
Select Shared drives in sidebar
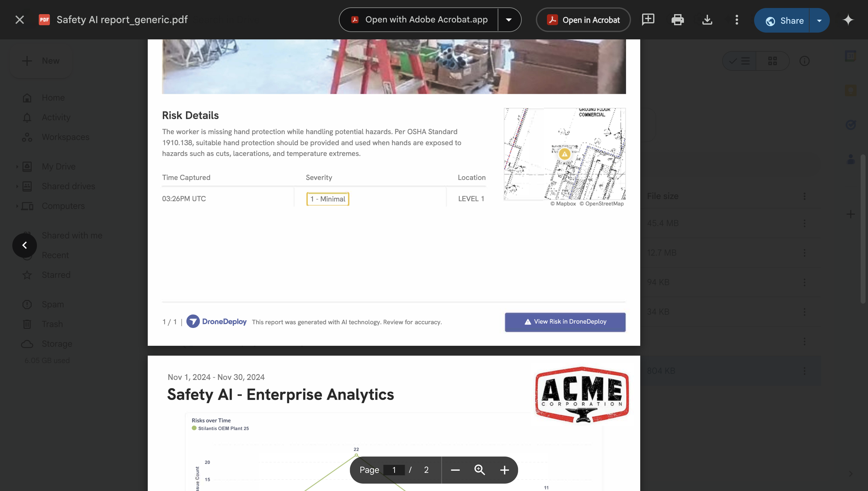pyautogui.click(x=68, y=186)
